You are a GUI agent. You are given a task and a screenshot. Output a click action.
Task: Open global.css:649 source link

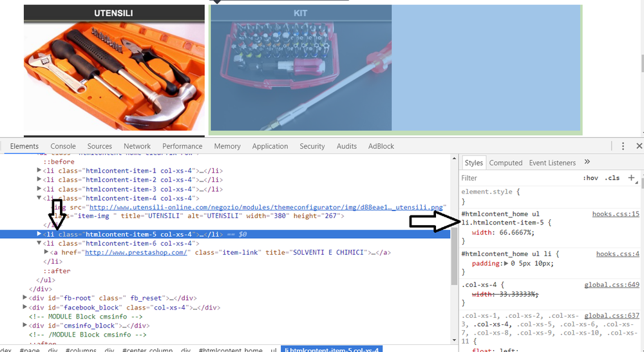coord(612,284)
